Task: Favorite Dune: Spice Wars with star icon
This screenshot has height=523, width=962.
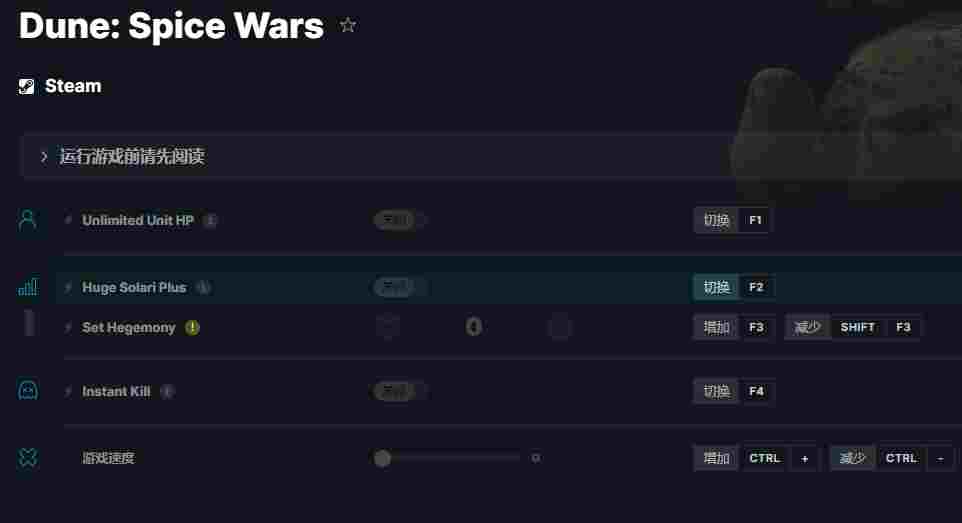Action: pyautogui.click(x=348, y=25)
